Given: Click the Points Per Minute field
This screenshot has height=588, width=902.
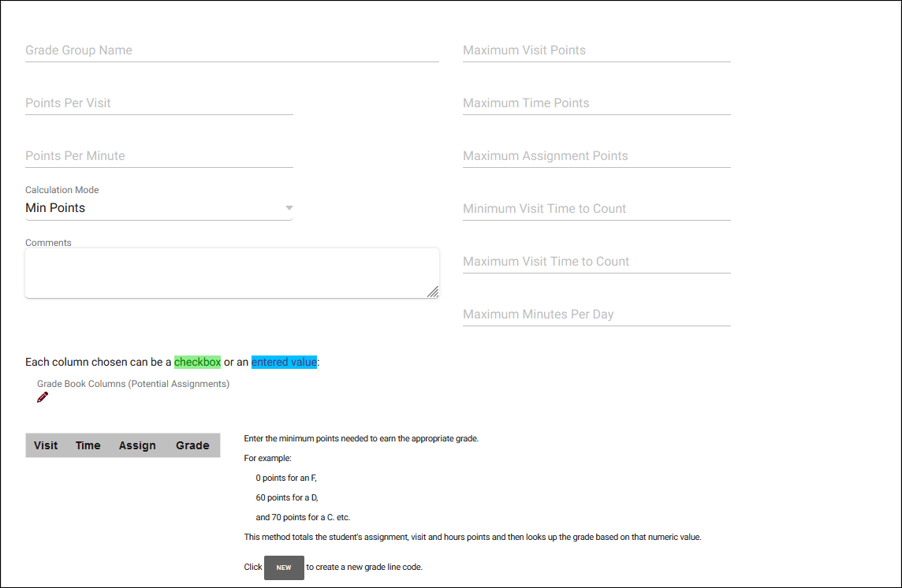Looking at the screenshot, I should pos(159,157).
